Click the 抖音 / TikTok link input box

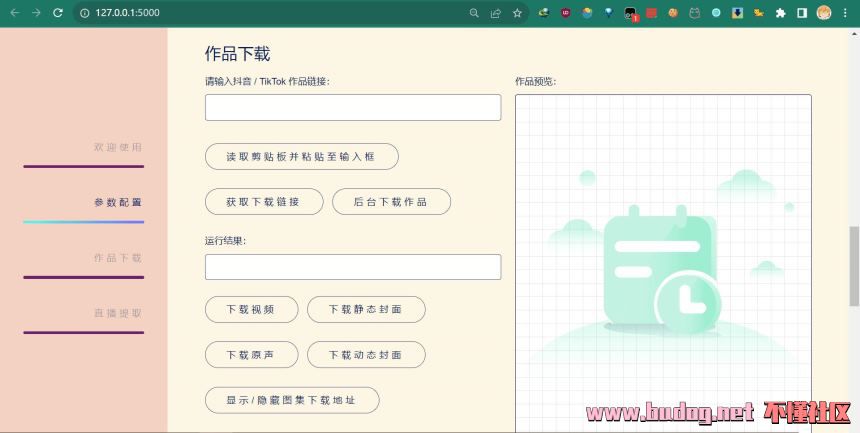pos(353,108)
